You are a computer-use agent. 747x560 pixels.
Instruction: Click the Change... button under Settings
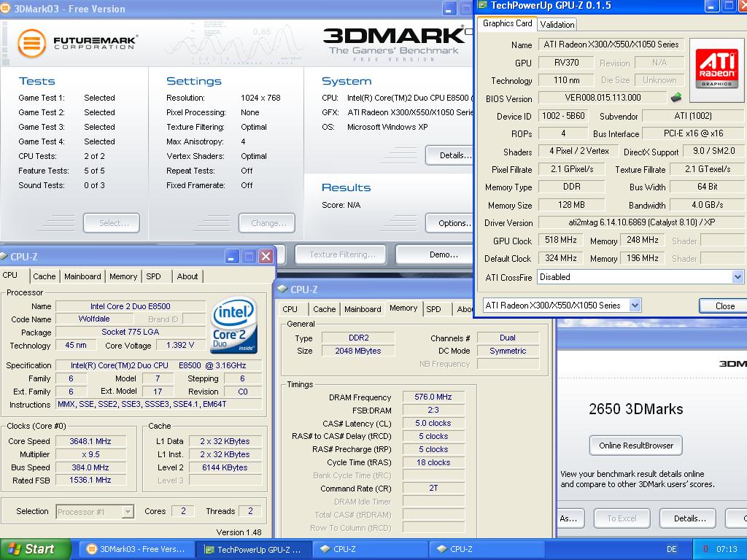tap(267, 223)
